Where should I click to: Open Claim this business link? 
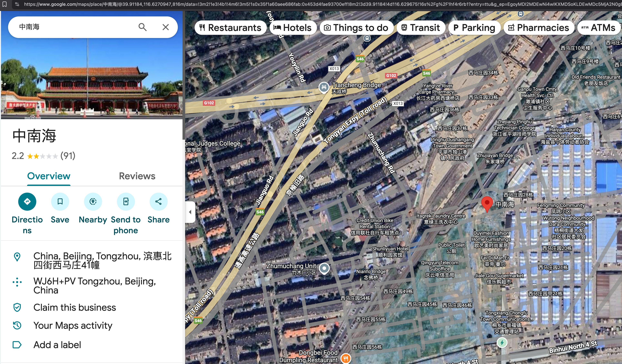pyautogui.click(x=74, y=307)
